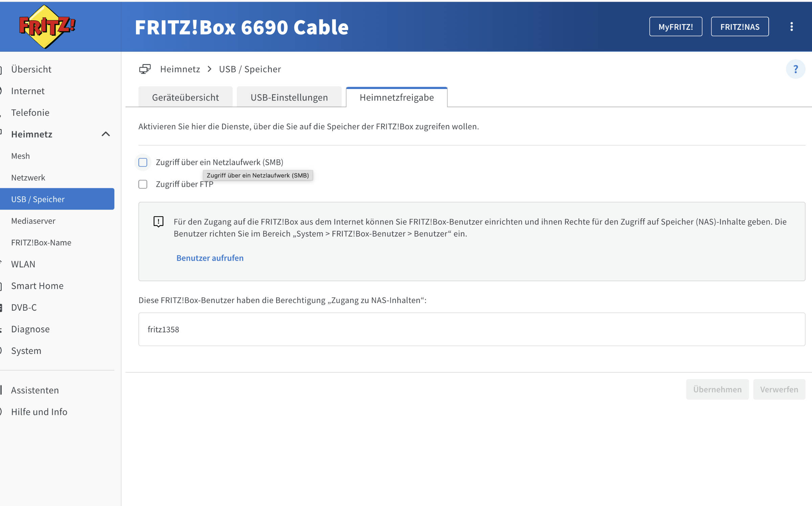Expand the Internet section
The image size is (812, 506).
28,91
